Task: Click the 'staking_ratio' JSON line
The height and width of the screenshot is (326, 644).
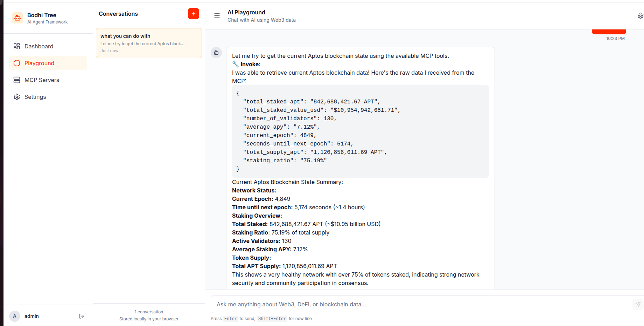Action: tap(285, 161)
